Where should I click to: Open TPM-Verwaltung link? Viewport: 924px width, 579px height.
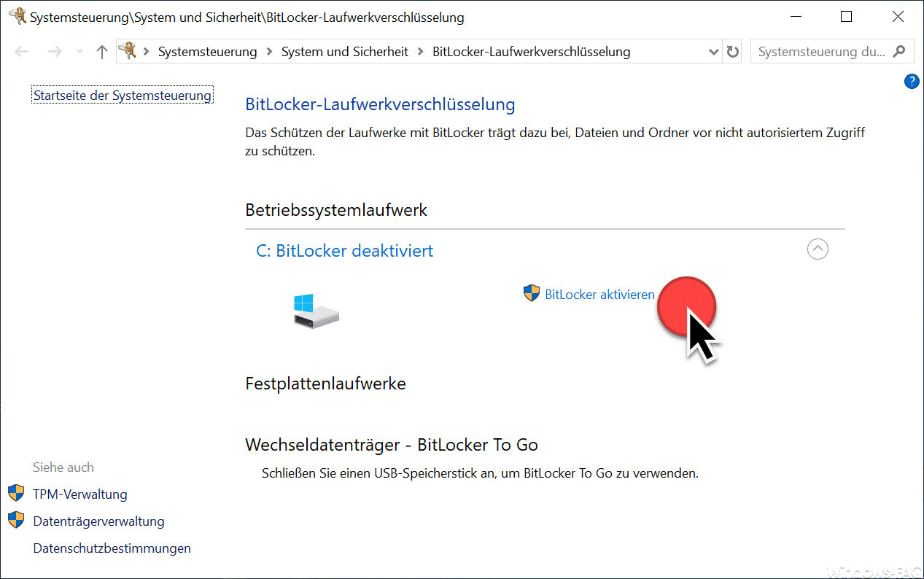[80, 494]
